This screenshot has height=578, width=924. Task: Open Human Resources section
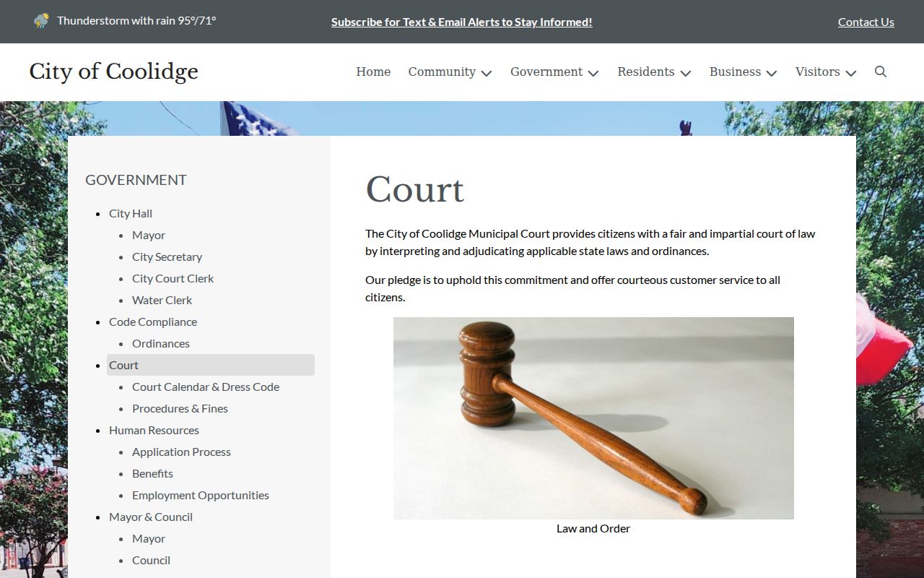tap(154, 430)
